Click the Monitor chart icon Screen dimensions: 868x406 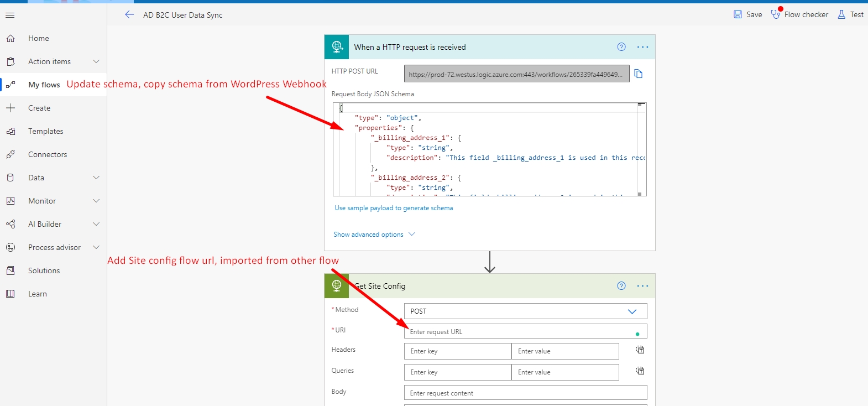(x=11, y=201)
